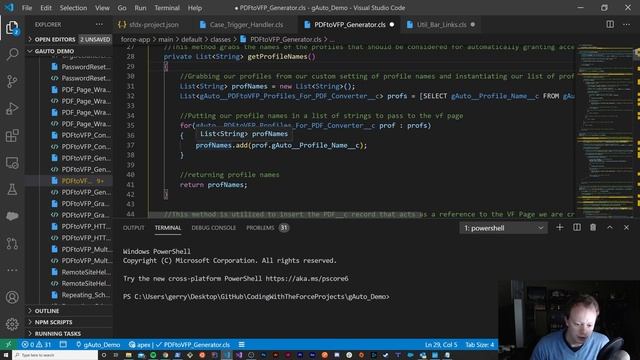The image size is (640, 360).
Task: Open the Search view icon
Action: (12, 54)
